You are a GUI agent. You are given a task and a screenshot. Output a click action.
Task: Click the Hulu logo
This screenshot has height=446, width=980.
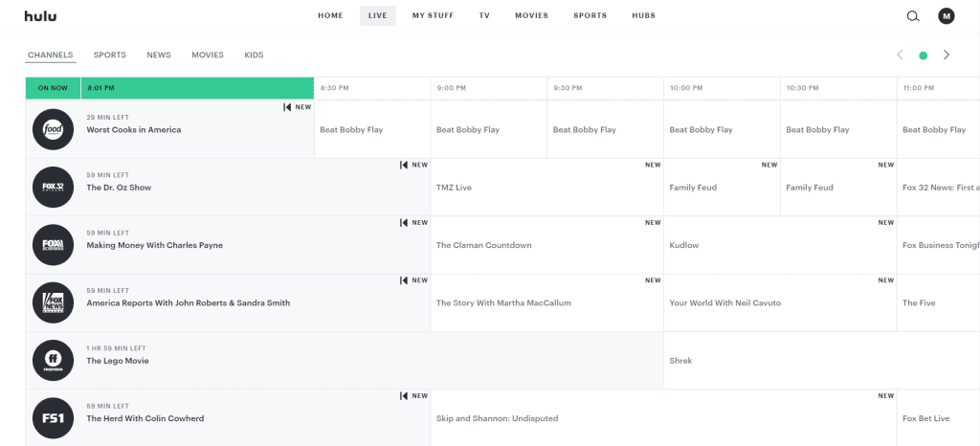[x=41, y=15]
